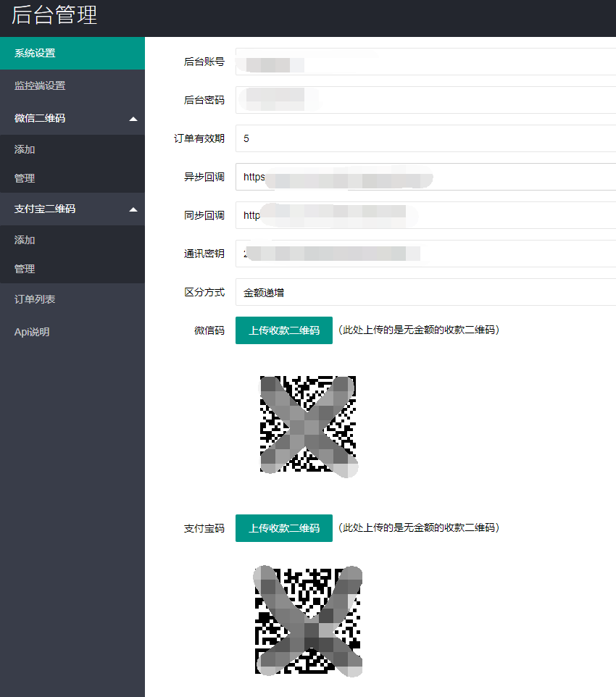
Task: Open Api说明 in the sidebar
Action: [x=72, y=332]
